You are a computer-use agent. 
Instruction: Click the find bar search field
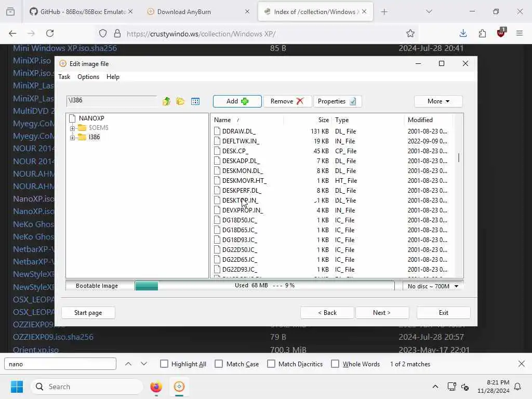60,364
